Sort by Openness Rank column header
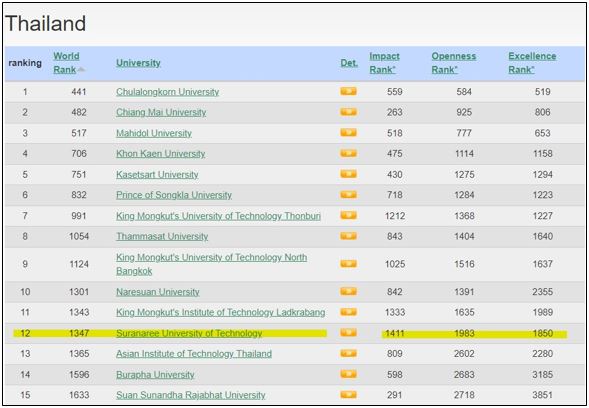 [x=453, y=63]
